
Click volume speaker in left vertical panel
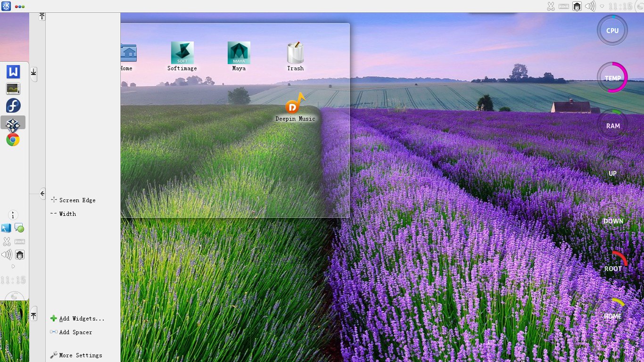tap(7, 255)
